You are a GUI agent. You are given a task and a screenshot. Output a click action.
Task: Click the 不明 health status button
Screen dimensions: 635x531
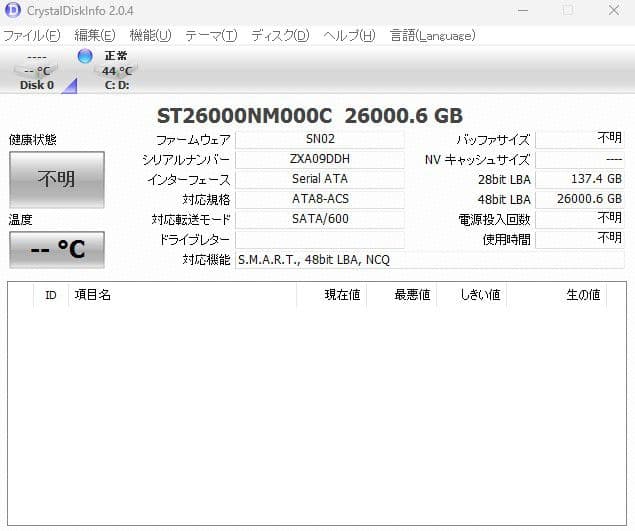pos(57,179)
